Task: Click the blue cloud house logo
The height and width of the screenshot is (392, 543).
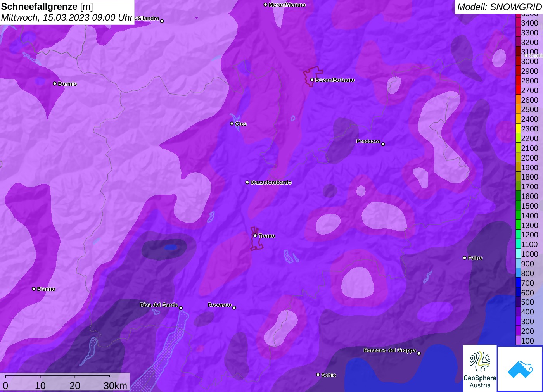Action: (x=520, y=369)
